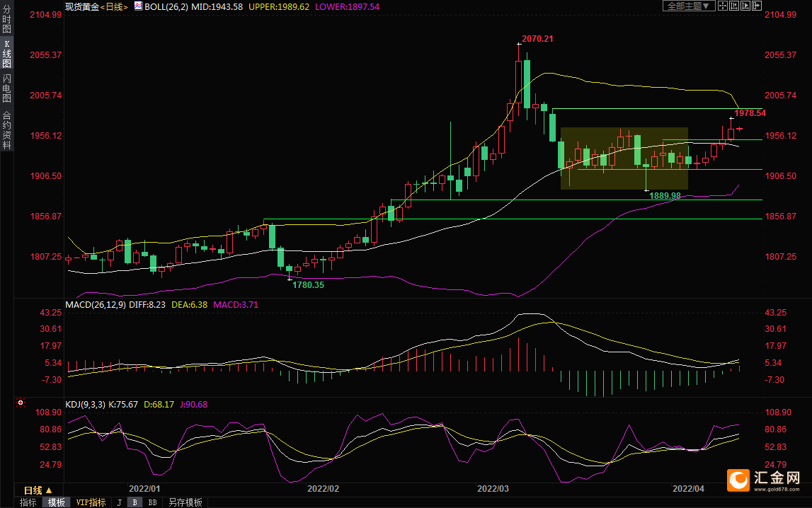The width and height of the screenshot is (812, 508).
Task: Click the J:90.68 value
Action: click(x=194, y=405)
